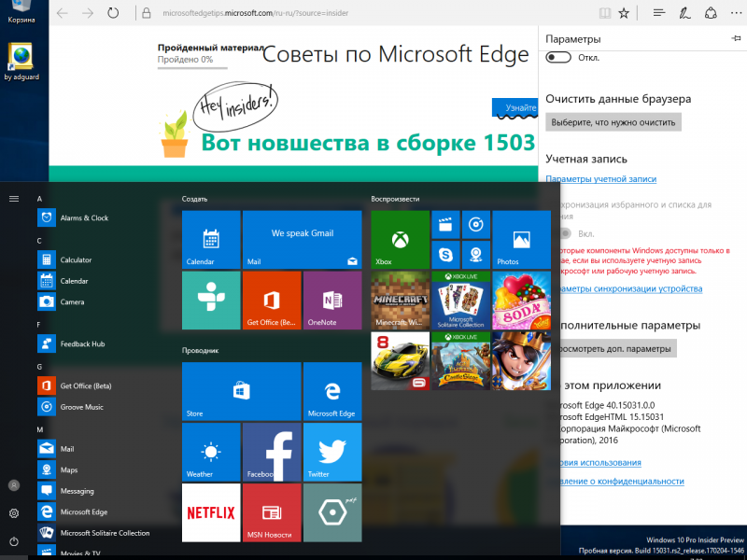
Task: Select letter M header in app list
Action: coord(40,429)
